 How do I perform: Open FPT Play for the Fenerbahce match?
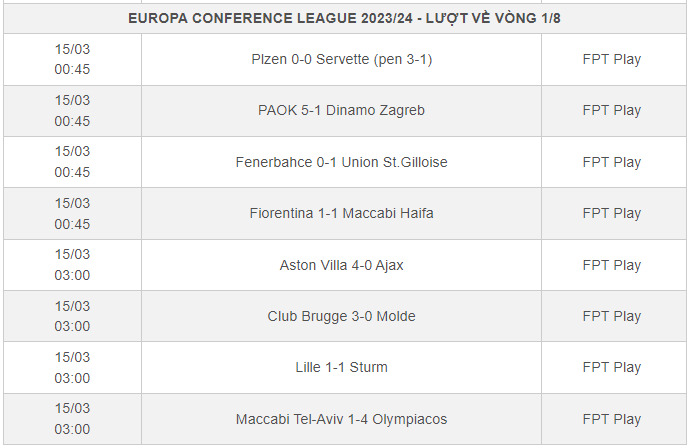(x=612, y=162)
